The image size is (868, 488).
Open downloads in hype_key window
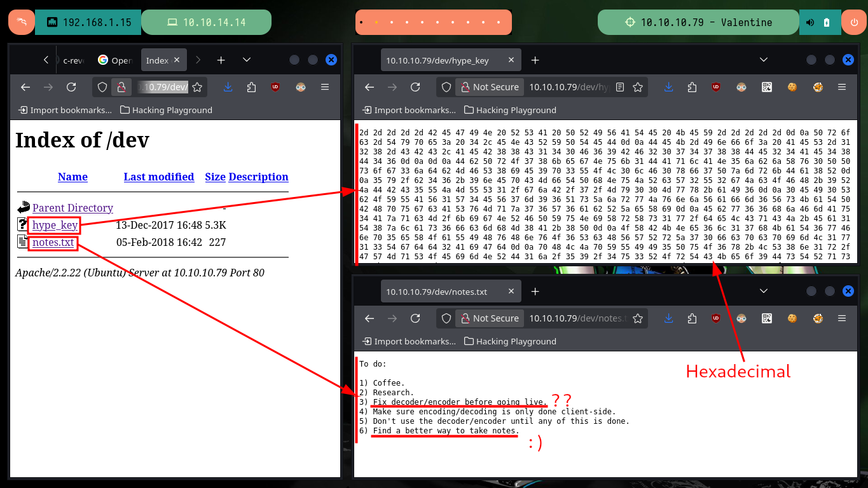tap(668, 87)
